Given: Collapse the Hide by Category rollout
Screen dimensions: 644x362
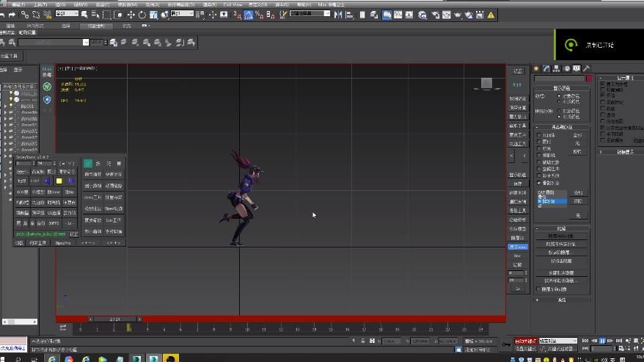Looking at the screenshot, I should (x=562, y=127).
